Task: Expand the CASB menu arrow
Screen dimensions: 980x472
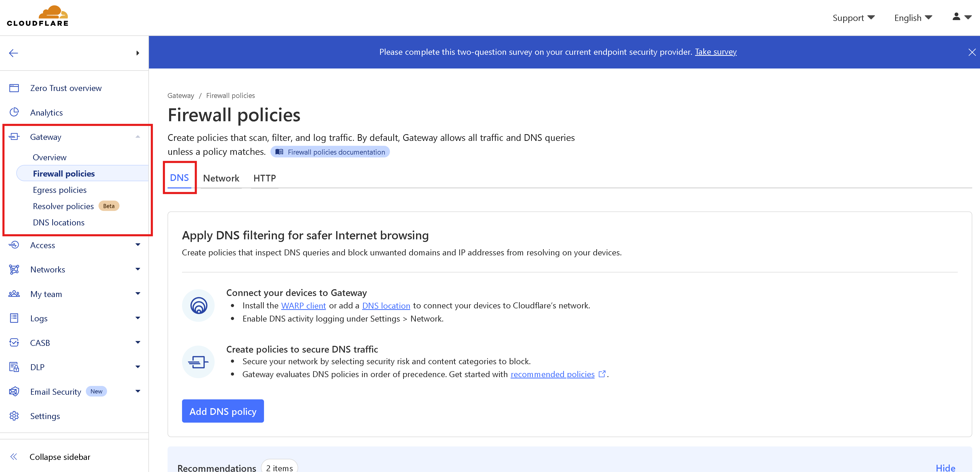Action: [138, 342]
